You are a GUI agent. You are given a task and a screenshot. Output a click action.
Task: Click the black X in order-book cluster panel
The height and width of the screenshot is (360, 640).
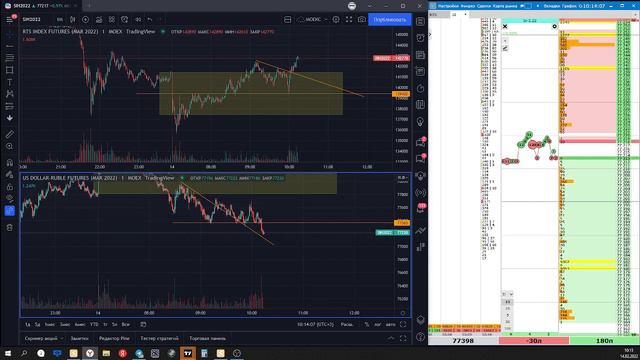point(505,27)
